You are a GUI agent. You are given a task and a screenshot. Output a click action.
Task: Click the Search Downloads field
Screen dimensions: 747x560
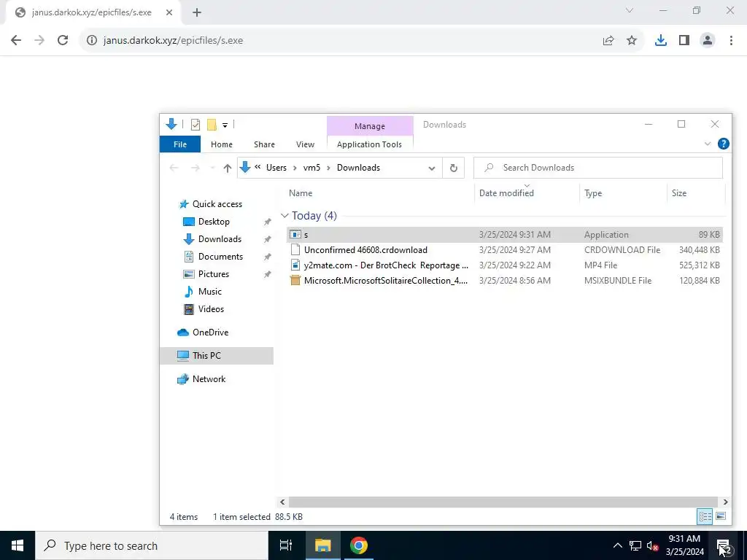598,168
